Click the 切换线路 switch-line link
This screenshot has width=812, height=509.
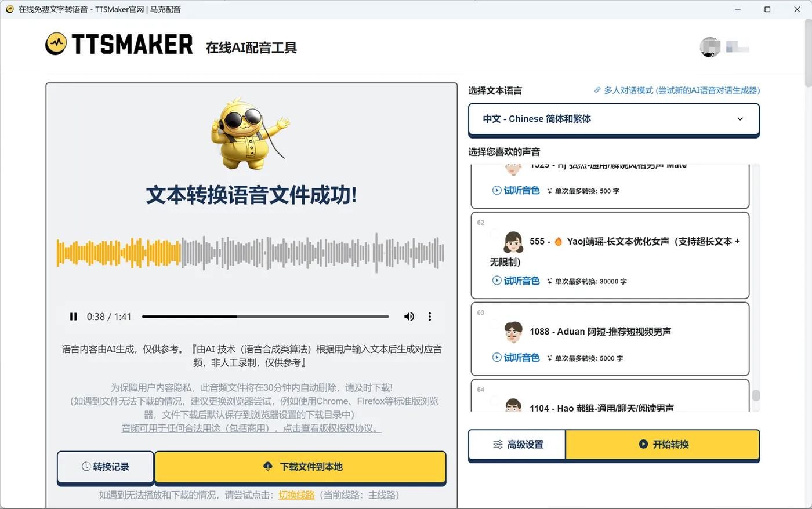coord(296,495)
